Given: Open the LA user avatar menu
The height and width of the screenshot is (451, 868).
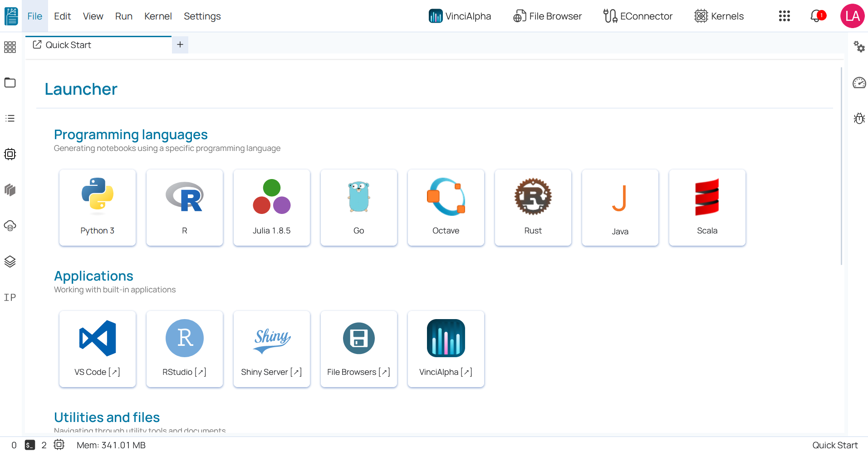Looking at the screenshot, I should pyautogui.click(x=853, y=16).
